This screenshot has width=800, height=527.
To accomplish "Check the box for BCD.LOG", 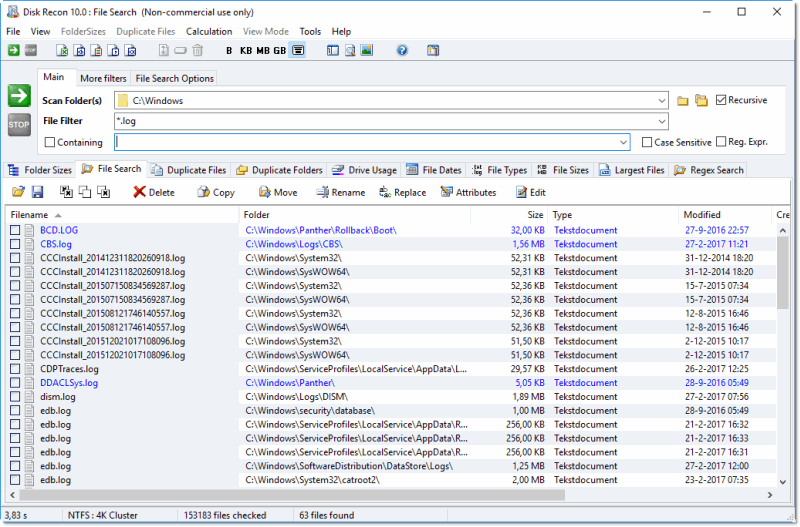I will pos(15,230).
